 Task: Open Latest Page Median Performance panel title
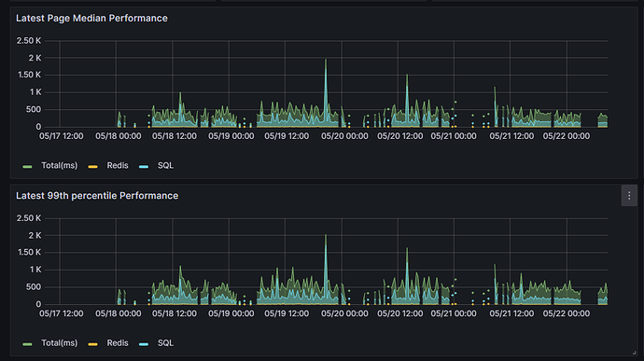[x=91, y=18]
